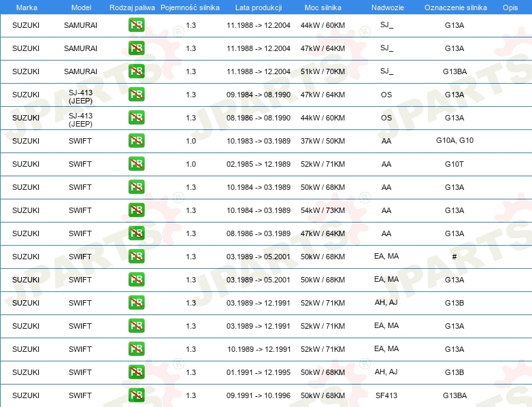Click fuel icon in SWIFT row with # engine code

(136, 257)
